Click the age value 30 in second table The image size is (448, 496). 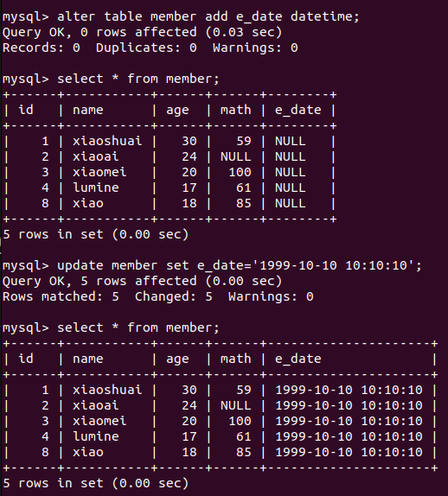coord(189,390)
